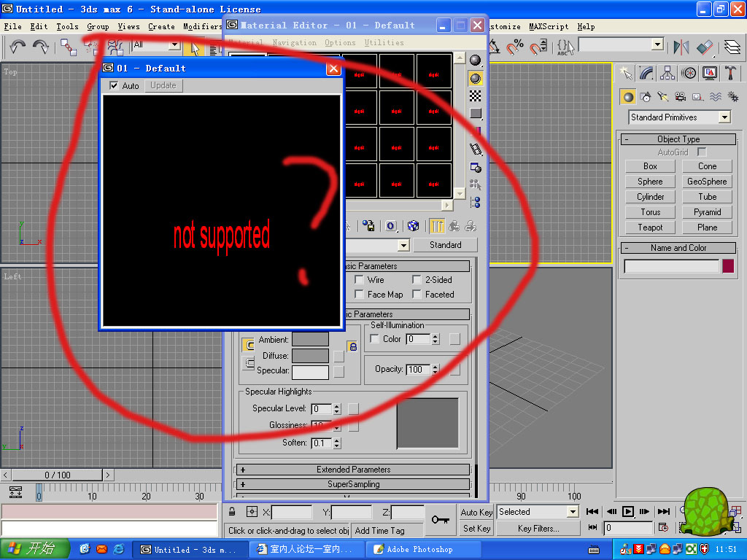Enable the AutoGrid checkbox
Screen dimensions: 747x560
point(701,152)
